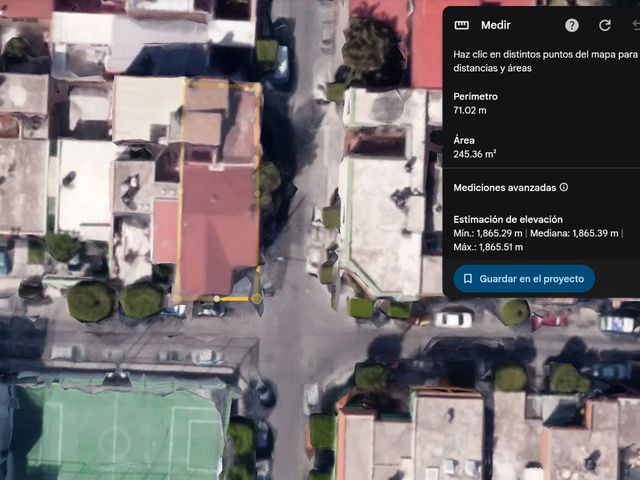Click the bookmark icon in Guardar button
This screenshot has width=640, height=480.
[468, 279]
